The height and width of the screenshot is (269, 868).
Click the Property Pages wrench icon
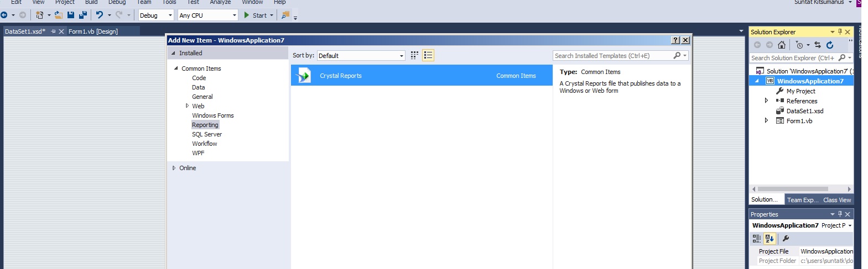[x=786, y=239]
